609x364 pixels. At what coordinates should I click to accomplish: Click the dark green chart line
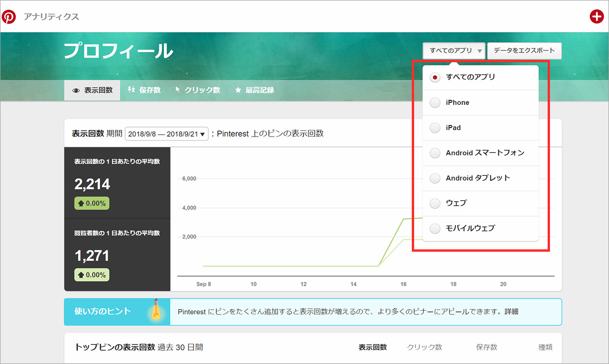pyautogui.click(x=391, y=242)
